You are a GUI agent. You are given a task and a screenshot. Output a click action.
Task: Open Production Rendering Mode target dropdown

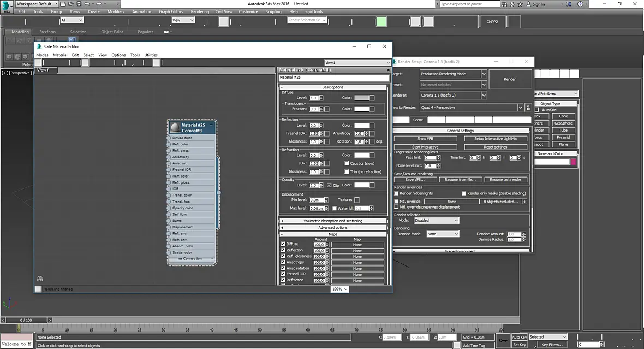point(453,74)
